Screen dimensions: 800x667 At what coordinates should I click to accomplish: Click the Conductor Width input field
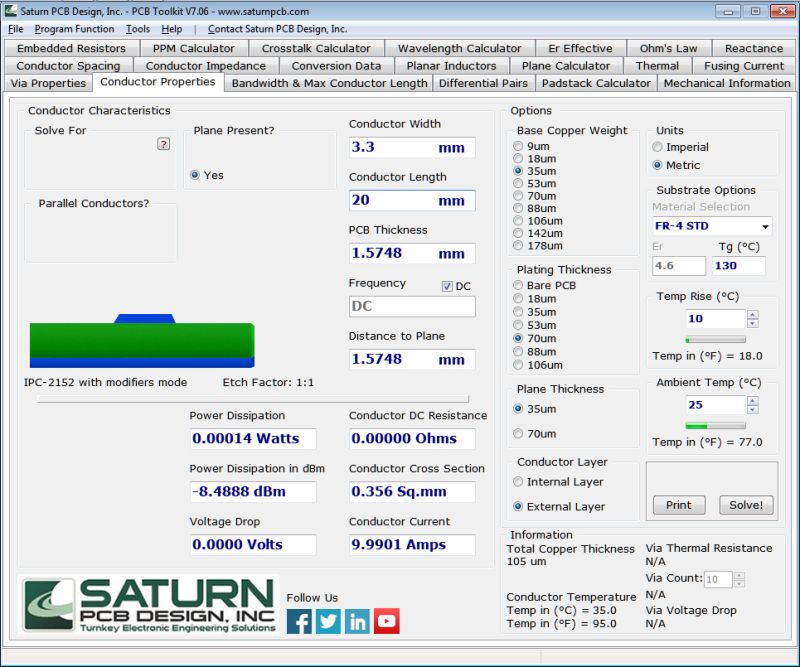[412, 147]
